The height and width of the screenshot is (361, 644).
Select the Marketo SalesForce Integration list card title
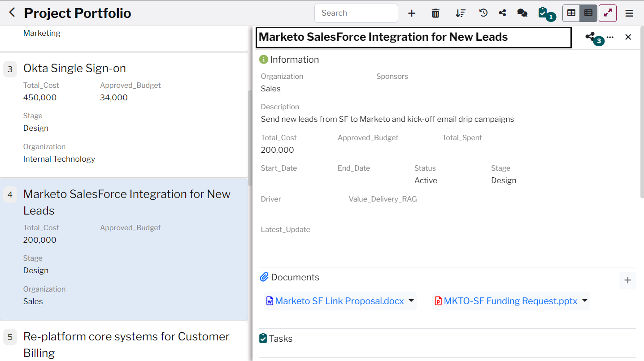[x=127, y=202]
